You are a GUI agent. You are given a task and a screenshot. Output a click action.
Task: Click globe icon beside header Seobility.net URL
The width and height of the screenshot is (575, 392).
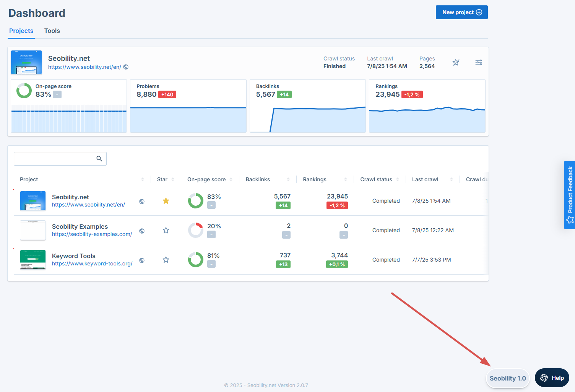[126, 67]
